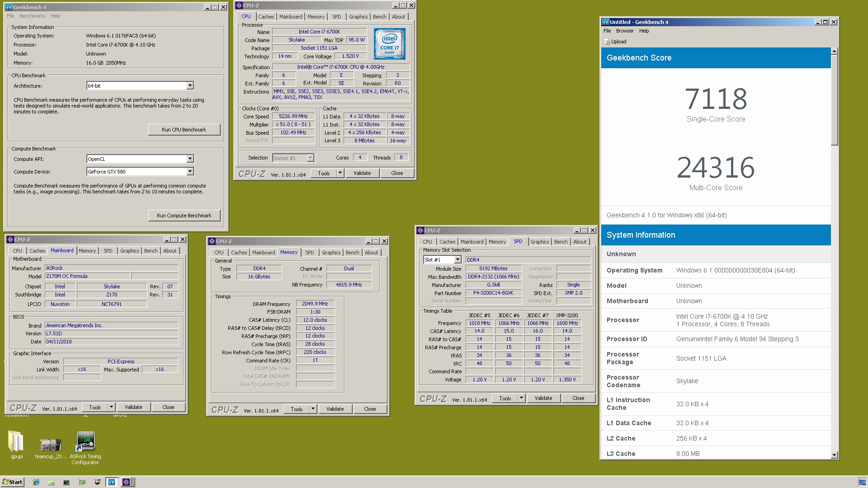This screenshot has height=488, width=868.
Task: Expand the Tools arrow in the CPU-Z CPU window
Action: click(x=340, y=173)
